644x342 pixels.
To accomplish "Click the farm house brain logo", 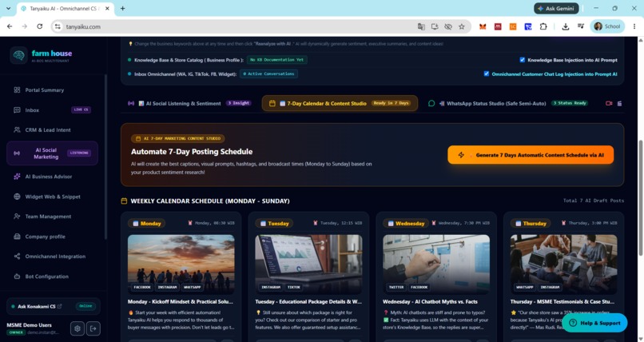I will click(18, 55).
